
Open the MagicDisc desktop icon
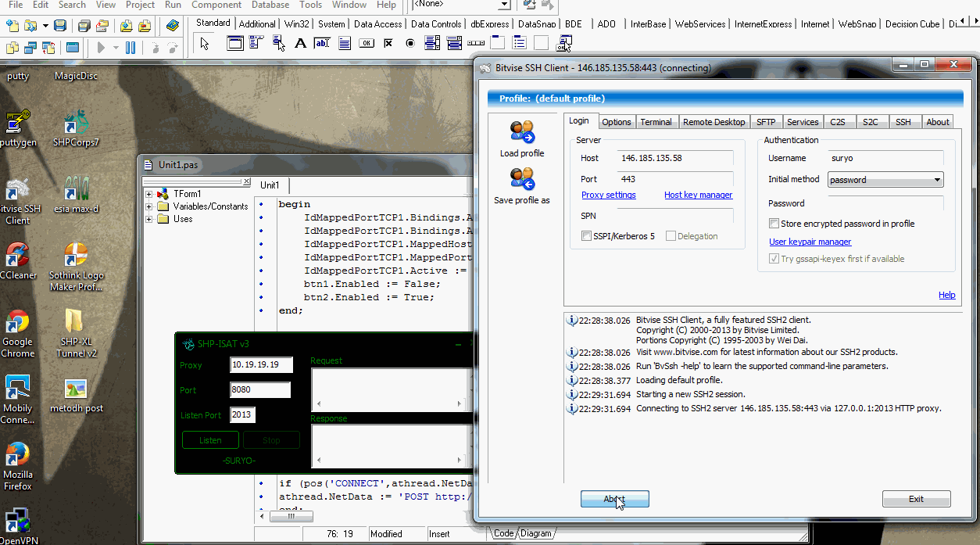coord(76,76)
